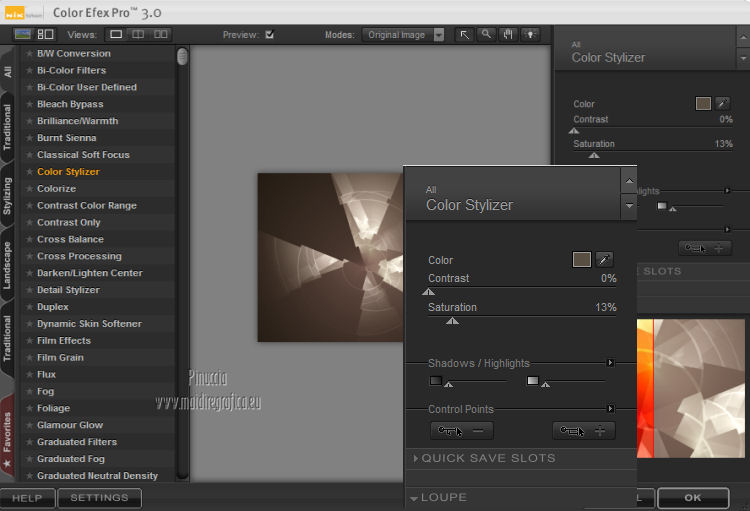Select the Darken/Lighten Center filter

[x=90, y=273]
